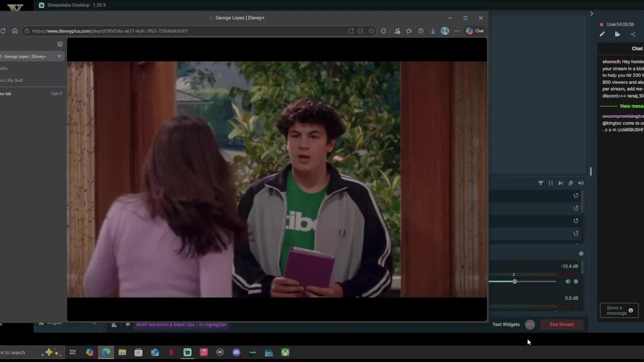The height and width of the screenshot is (362, 644).
Task: Open the browser Extensions puzzle icon
Action: pos(384,31)
